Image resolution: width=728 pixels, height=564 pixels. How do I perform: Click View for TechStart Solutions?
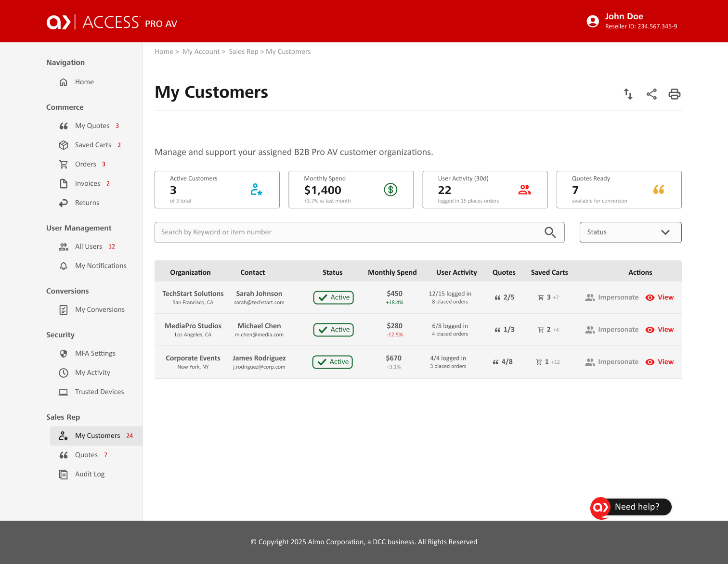tap(660, 297)
